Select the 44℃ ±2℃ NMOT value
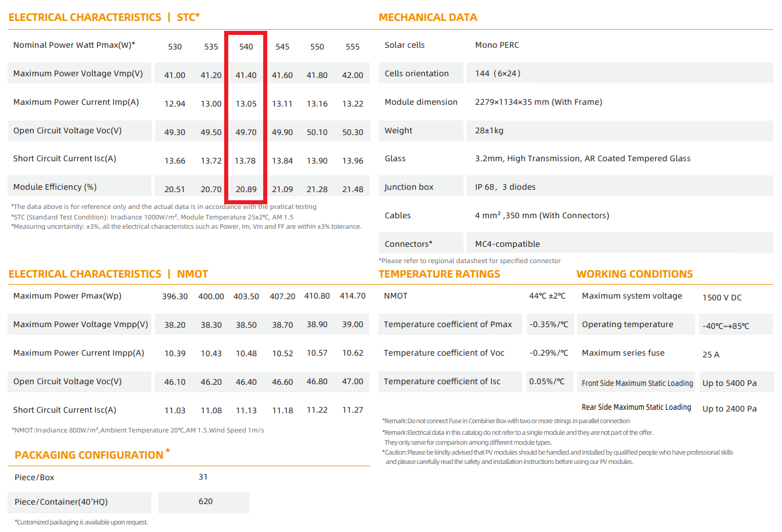Image resolution: width=782 pixels, height=532 pixels. (547, 296)
